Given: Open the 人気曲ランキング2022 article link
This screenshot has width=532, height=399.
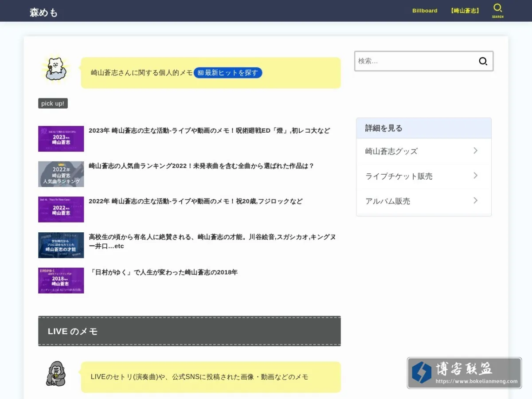Looking at the screenshot, I should [x=201, y=166].
